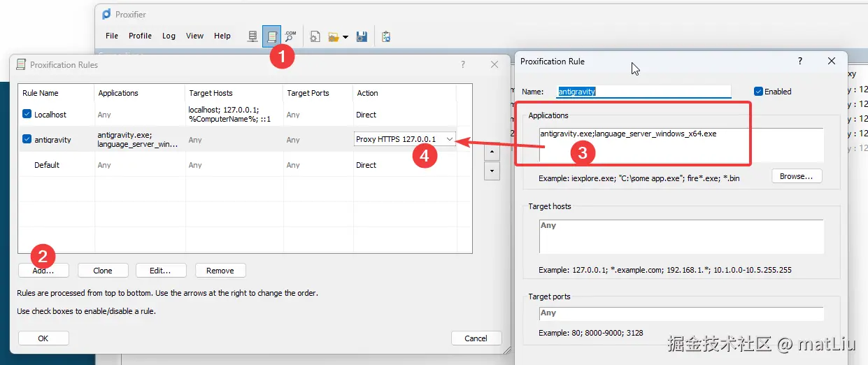
Task: Click the clipboard settings toolbar icon
Action: point(386,36)
